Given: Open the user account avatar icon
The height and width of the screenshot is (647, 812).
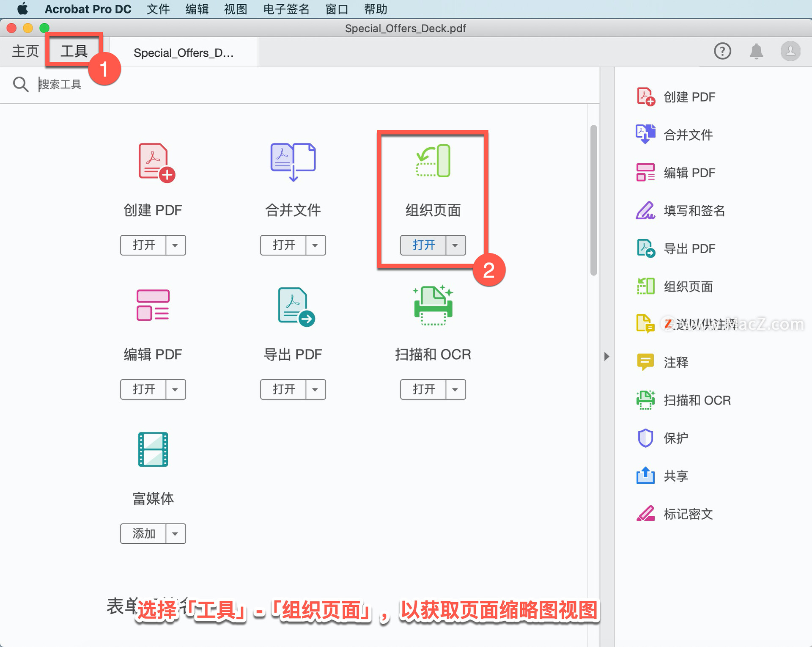Looking at the screenshot, I should click(790, 51).
